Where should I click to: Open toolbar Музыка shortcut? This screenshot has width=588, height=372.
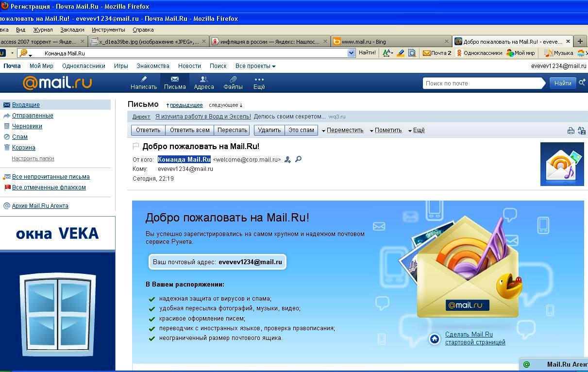point(559,53)
